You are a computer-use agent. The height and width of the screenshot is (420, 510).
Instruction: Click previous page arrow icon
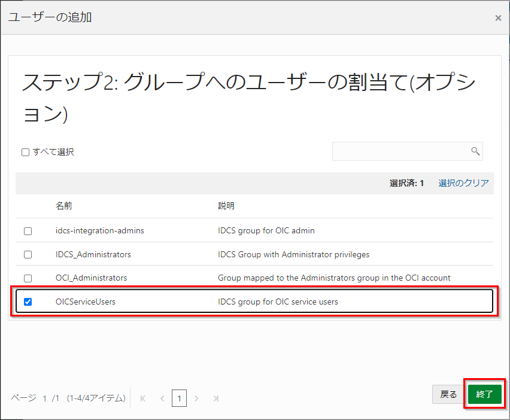[162, 398]
